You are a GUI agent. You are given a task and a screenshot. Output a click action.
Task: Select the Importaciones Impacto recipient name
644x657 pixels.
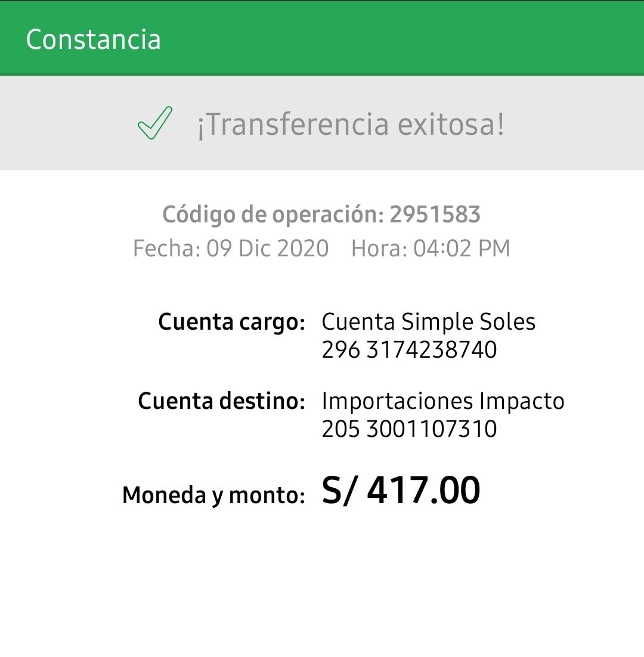click(x=442, y=401)
